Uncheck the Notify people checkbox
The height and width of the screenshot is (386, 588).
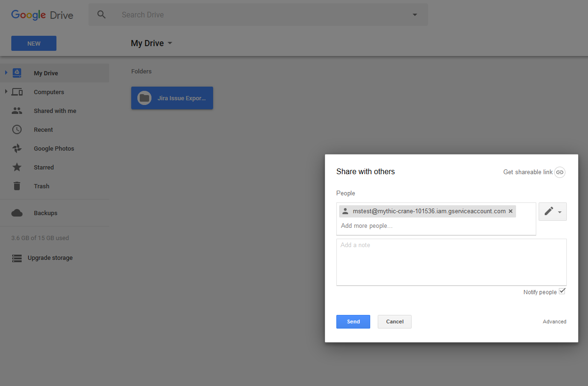pyautogui.click(x=562, y=292)
